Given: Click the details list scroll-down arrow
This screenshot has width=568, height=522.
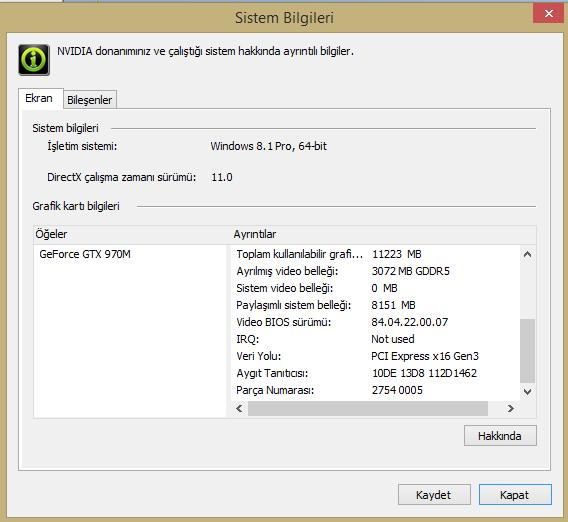Looking at the screenshot, I should pyautogui.click(x=527, y=392).
